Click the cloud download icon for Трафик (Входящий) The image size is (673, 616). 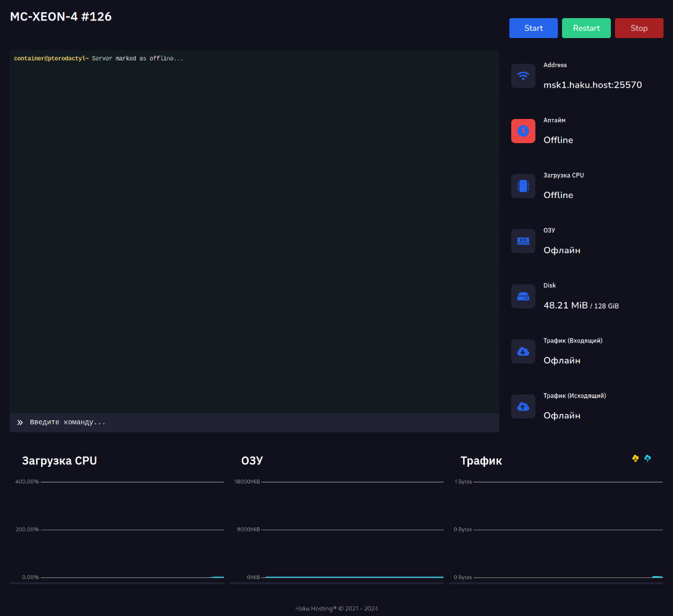523,351
